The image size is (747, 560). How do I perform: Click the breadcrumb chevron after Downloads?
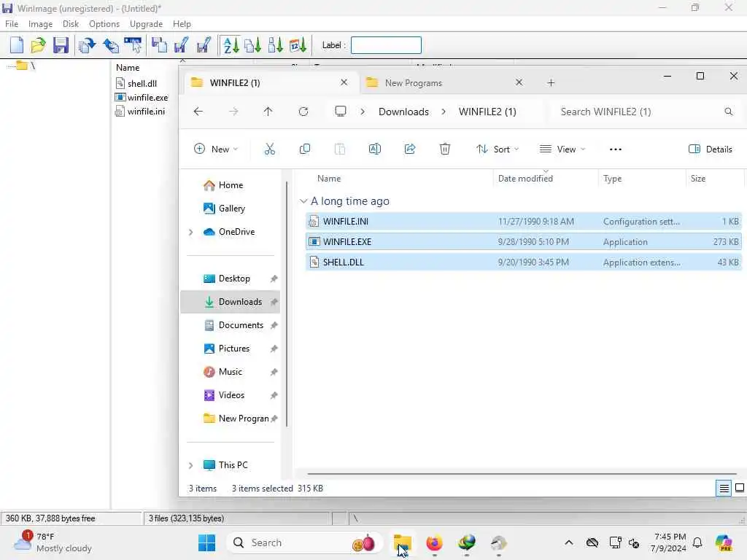point(444,112)
